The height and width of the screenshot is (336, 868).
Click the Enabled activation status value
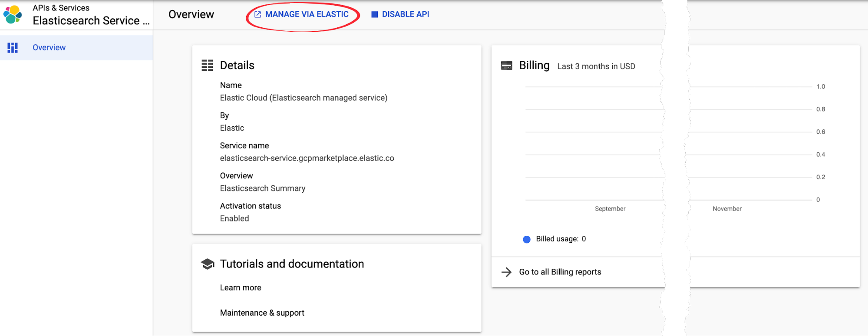[234, 219]
